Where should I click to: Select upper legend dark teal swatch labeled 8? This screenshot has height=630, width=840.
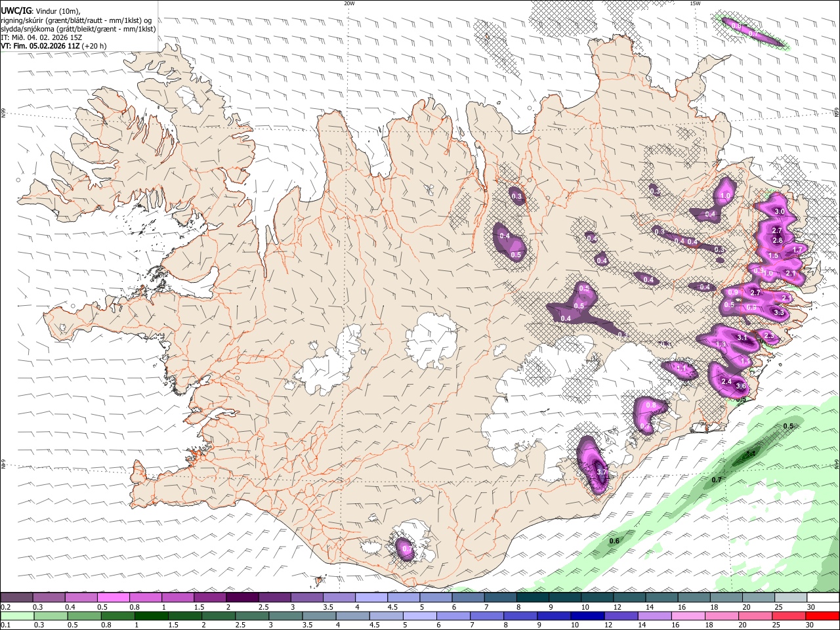(x=533, y=598)
